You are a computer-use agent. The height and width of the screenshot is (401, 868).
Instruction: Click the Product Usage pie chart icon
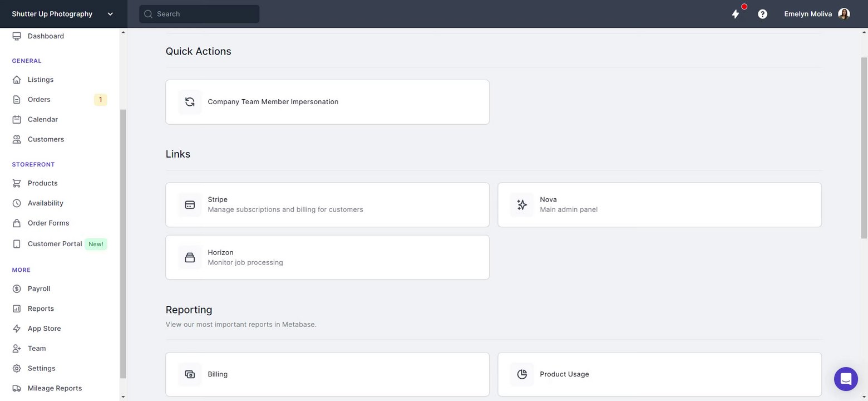tap(522, 374)
